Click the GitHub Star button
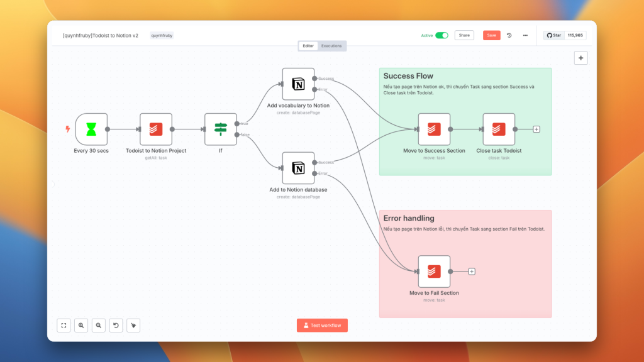This screenshot has width=644, height=362. pyautogui.click(x=554, y=35)
